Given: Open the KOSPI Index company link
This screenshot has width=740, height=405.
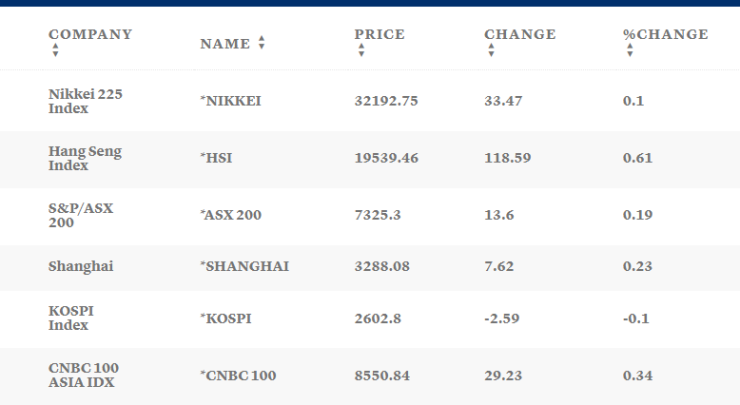Looking at the screenshot, I should coord(71,318).
